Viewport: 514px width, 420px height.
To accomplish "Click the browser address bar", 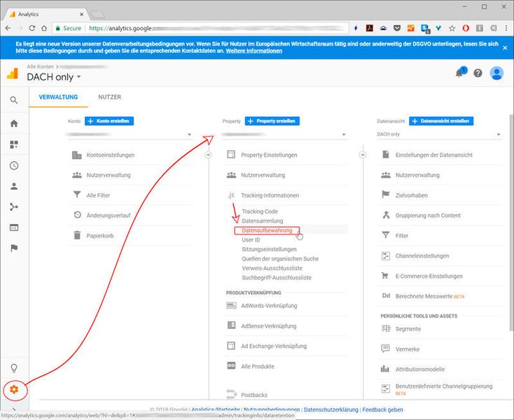I will click(x=200, y=28).
